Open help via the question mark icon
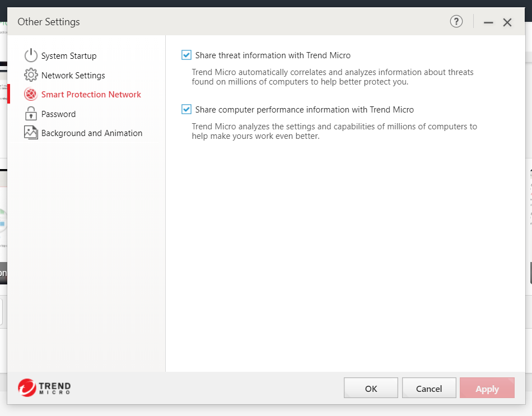The image size is (532, 416). (456, 22)
